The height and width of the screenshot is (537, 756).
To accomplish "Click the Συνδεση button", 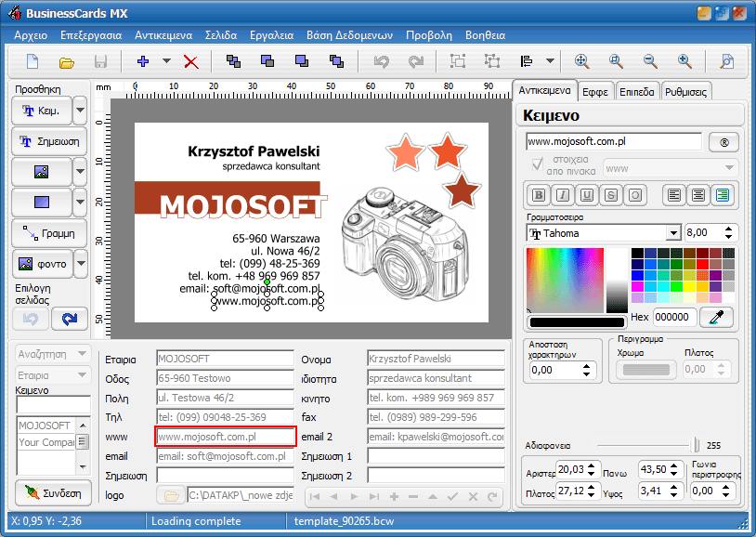I will click(53, 493).
